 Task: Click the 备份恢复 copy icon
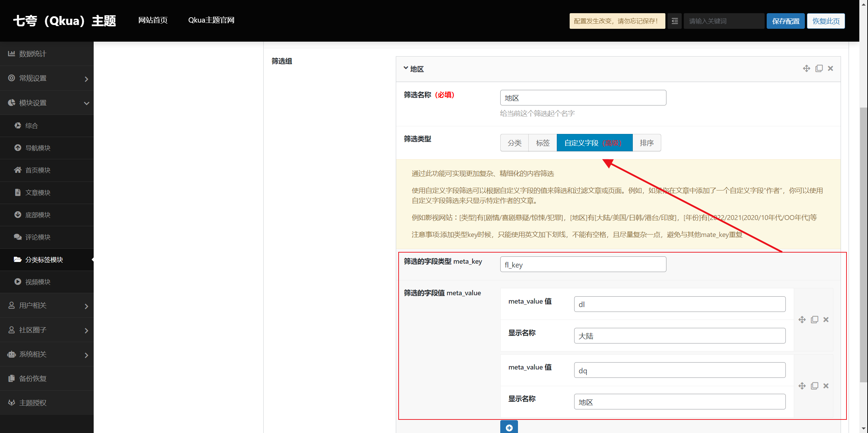pos(11,378)
